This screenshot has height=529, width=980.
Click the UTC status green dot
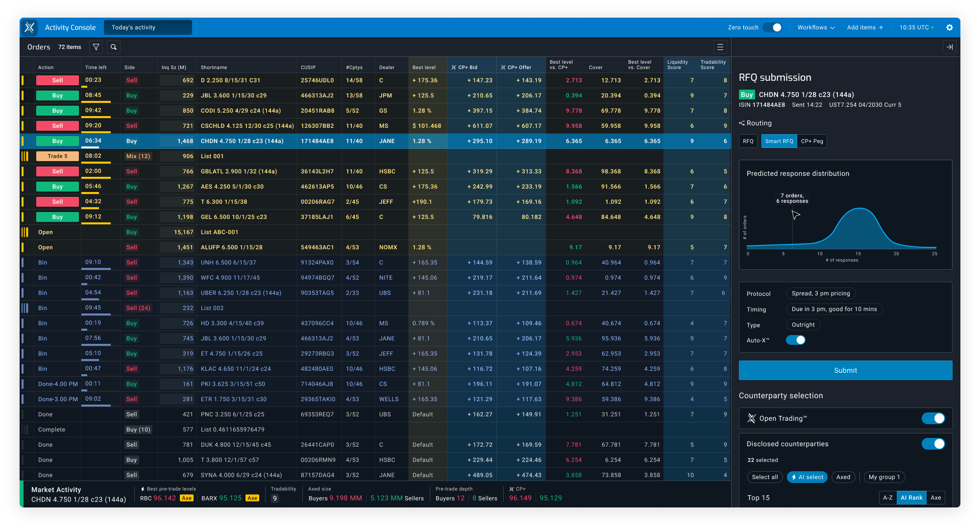click(933, 27)
